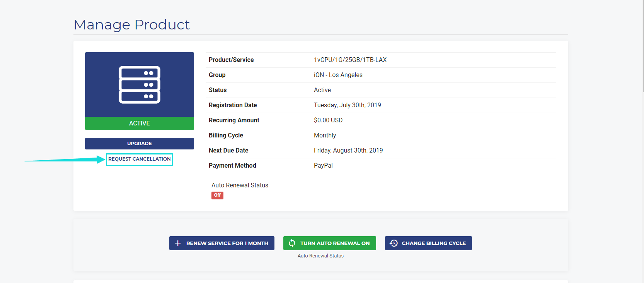The width and height of the screenshot is (644, 283).
Task: Click the Recurring Amount label
Action: pyautogui.click(x=234, y=120)
